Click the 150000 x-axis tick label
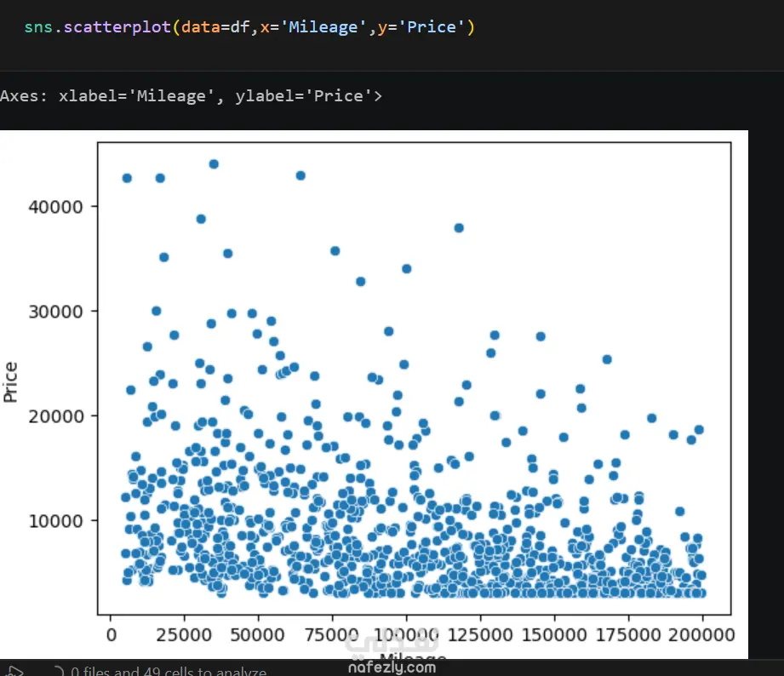The image size is (784, 676). click(553, 635)
